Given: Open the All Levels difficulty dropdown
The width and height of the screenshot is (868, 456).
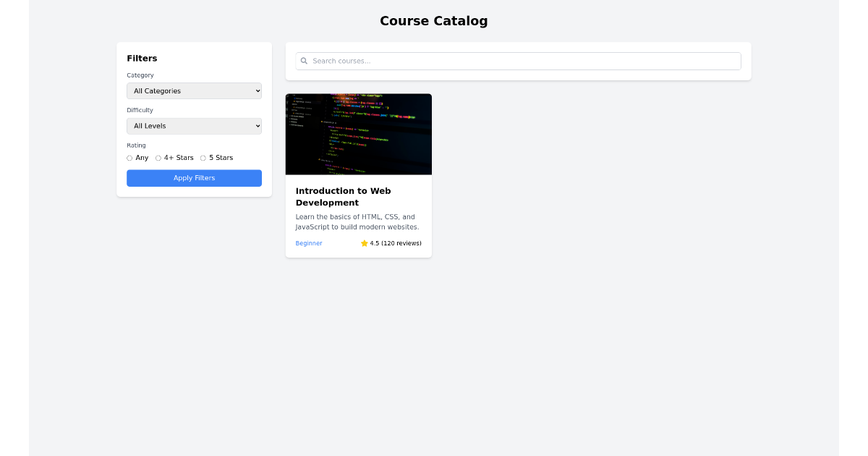Looking at the screenshot, I should click(x=194, y=125).
